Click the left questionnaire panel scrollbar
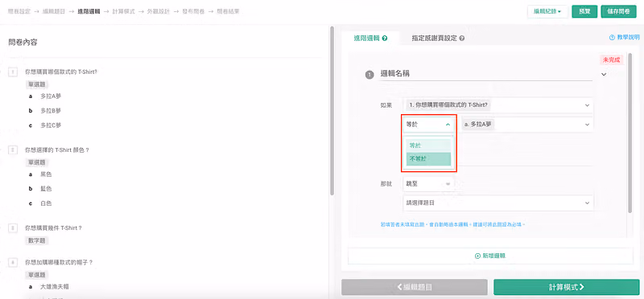The width and height of the screenshot is (644, 299). [x=332, y=111]
